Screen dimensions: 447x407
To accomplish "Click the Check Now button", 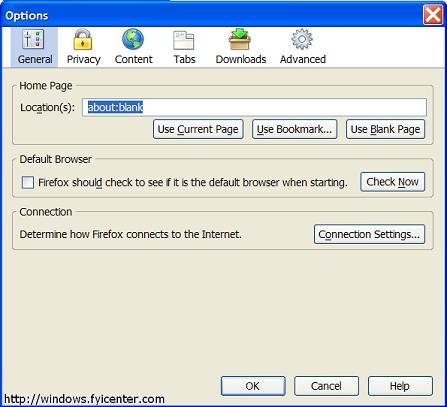I will point(392,182).
